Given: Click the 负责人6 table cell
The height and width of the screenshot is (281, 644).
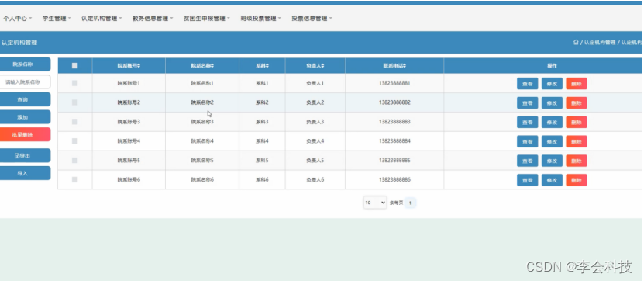Looking at the screenshot, I should [315, 180].
